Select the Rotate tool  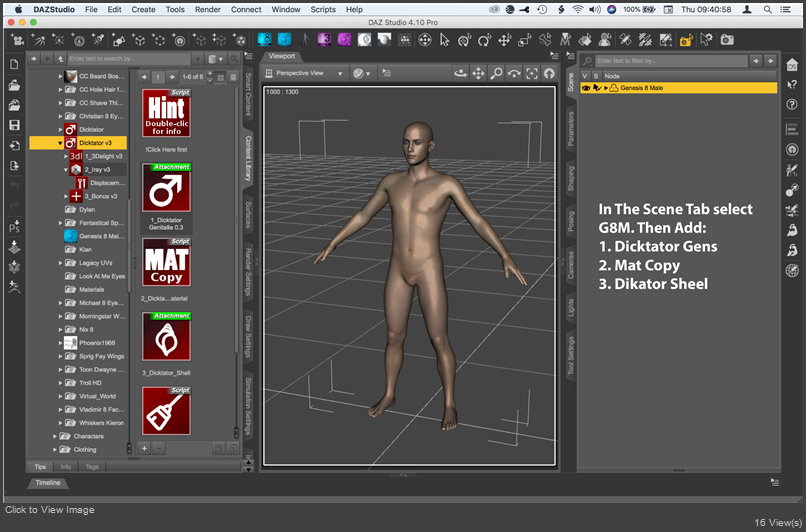tap(484, 40)
